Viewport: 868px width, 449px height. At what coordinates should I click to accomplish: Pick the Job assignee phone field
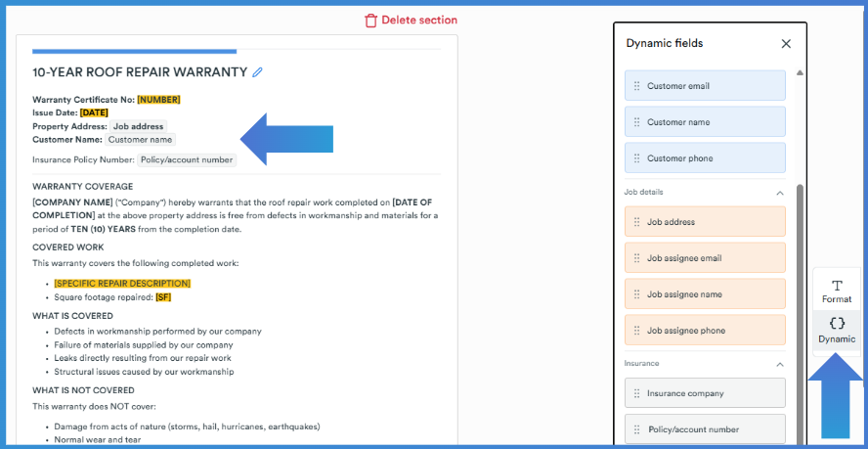click(x=705, y=331)
